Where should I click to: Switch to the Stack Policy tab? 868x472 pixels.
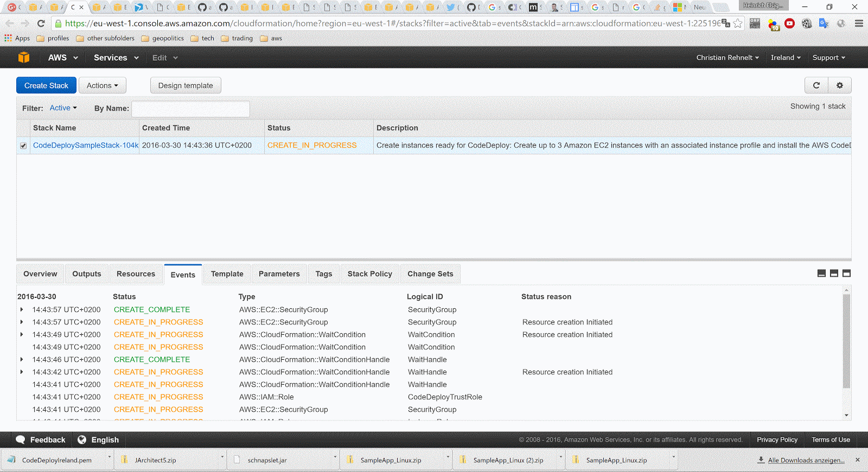click(369, 274)
